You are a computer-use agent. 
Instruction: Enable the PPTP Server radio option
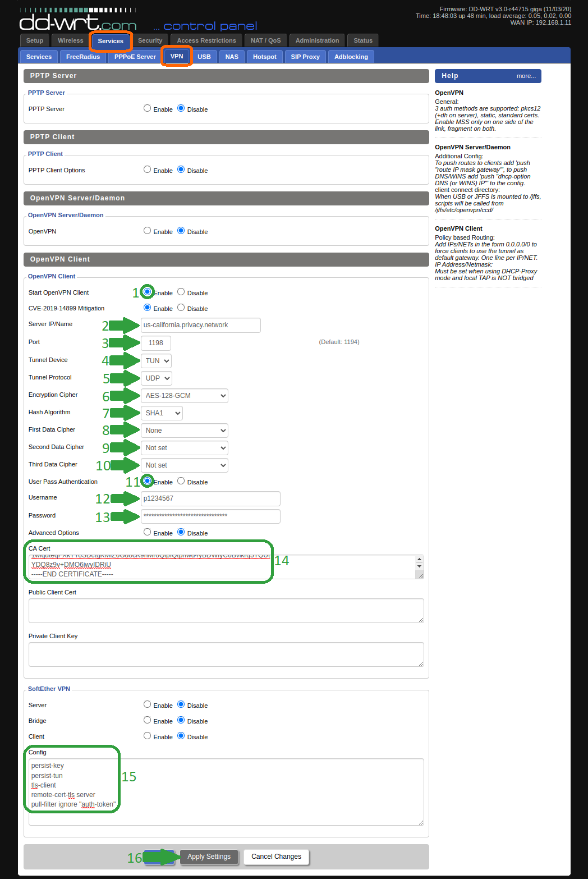tap(148, 108)
